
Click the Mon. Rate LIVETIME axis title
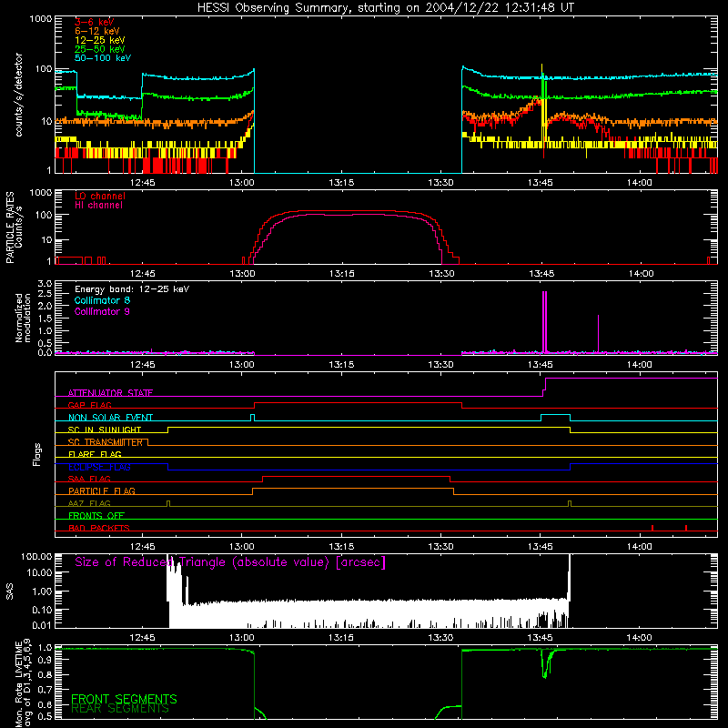(x=18, y=682)
